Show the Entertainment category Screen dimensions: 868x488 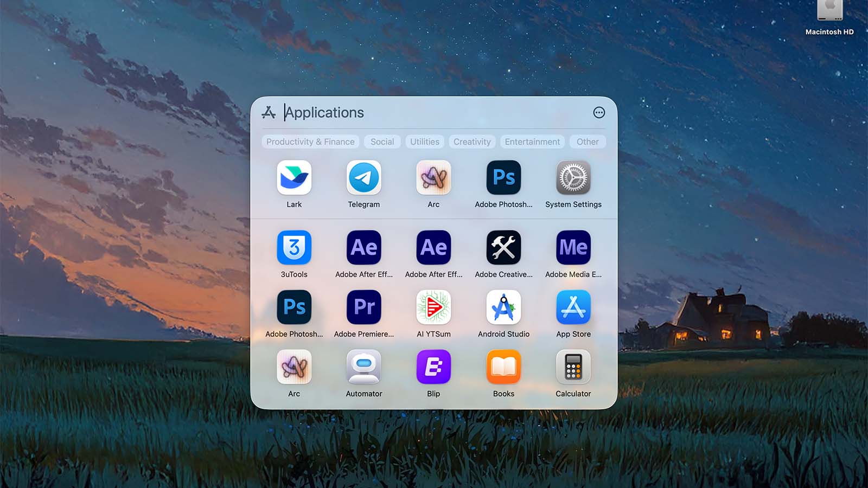(x=532, y=142)
